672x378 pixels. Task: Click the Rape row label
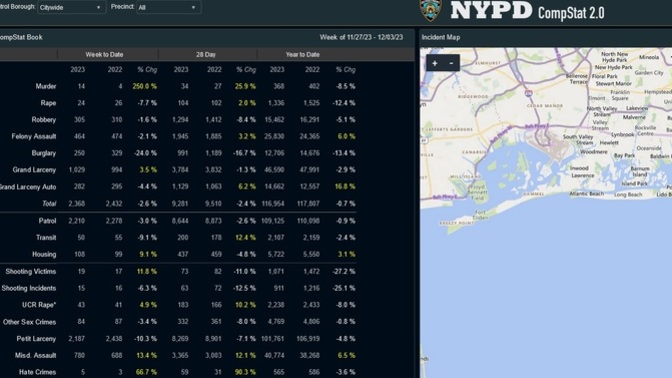48,103
